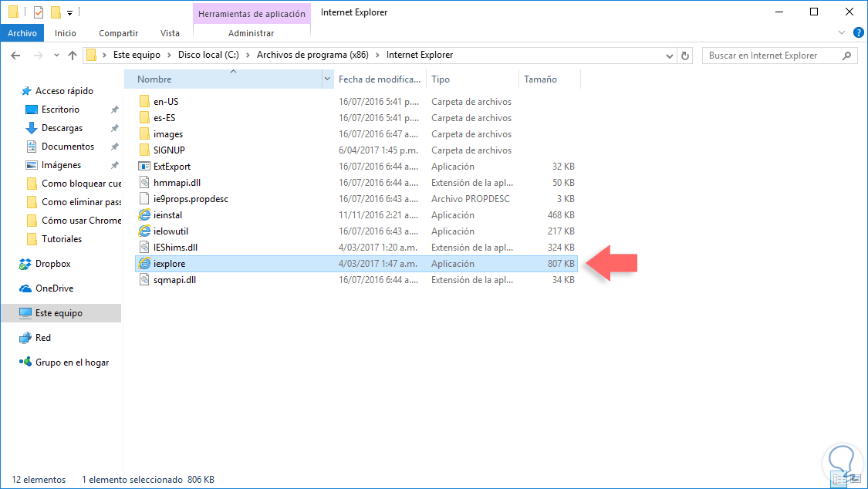Image resolution: width=868 pixels, height=489 pixels.
Task: Click the Dropbox icon in sidebar
Action: click(x=25, y=264)
